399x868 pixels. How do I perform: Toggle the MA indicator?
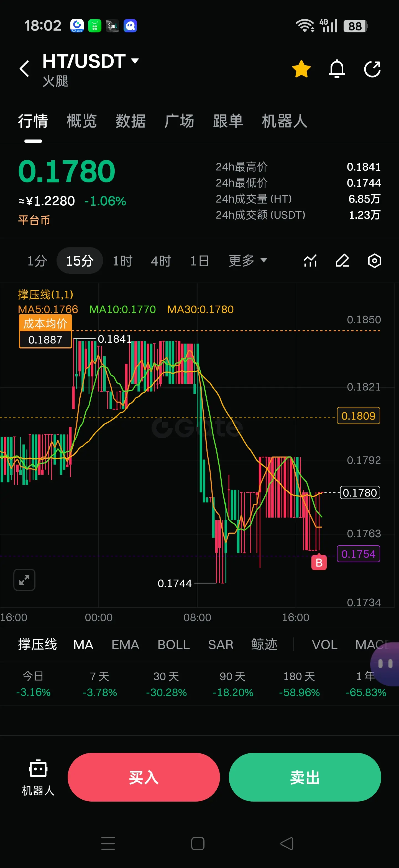coord(83,644)
